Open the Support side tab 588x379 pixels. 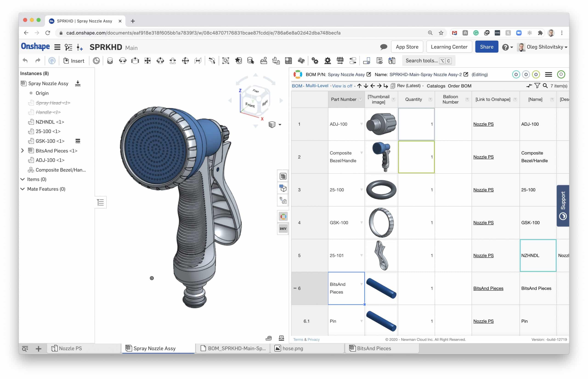(563, 206)
